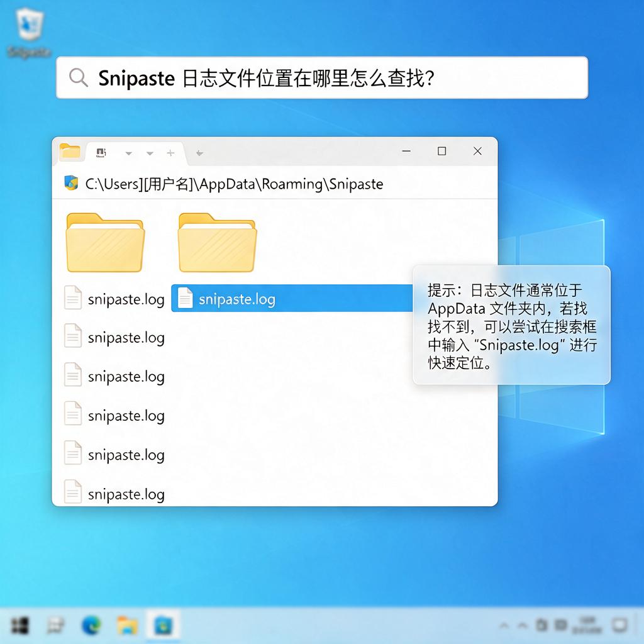The width and height of the screenshot is (644, 644).
Task: Add a new tab with plus button
Action: [170, 153]
